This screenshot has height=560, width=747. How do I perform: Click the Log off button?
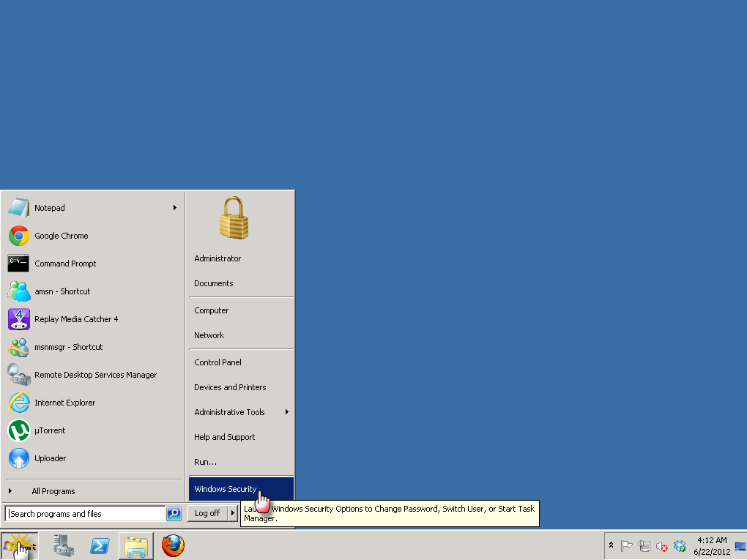coord(207,513)
